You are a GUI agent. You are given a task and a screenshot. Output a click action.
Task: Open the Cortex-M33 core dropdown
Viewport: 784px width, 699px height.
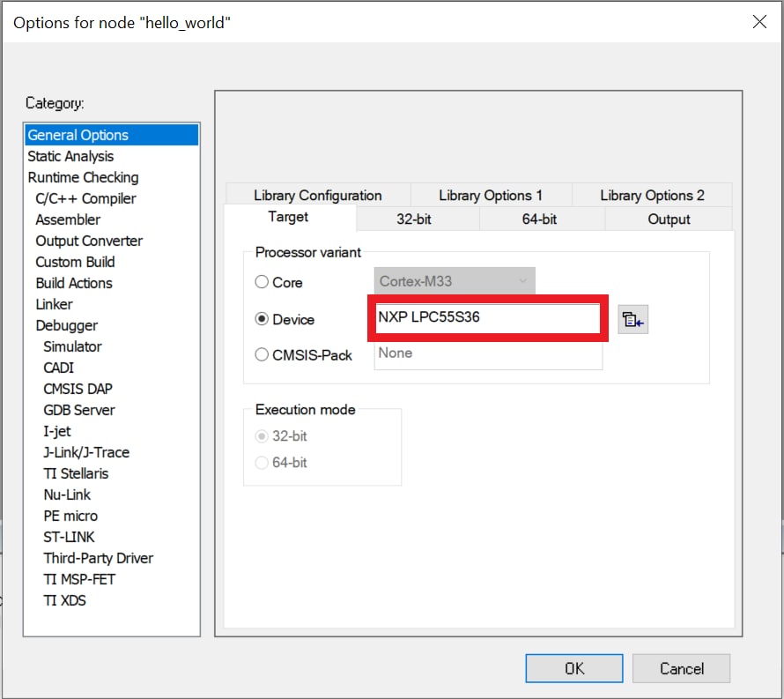(455, 282)
